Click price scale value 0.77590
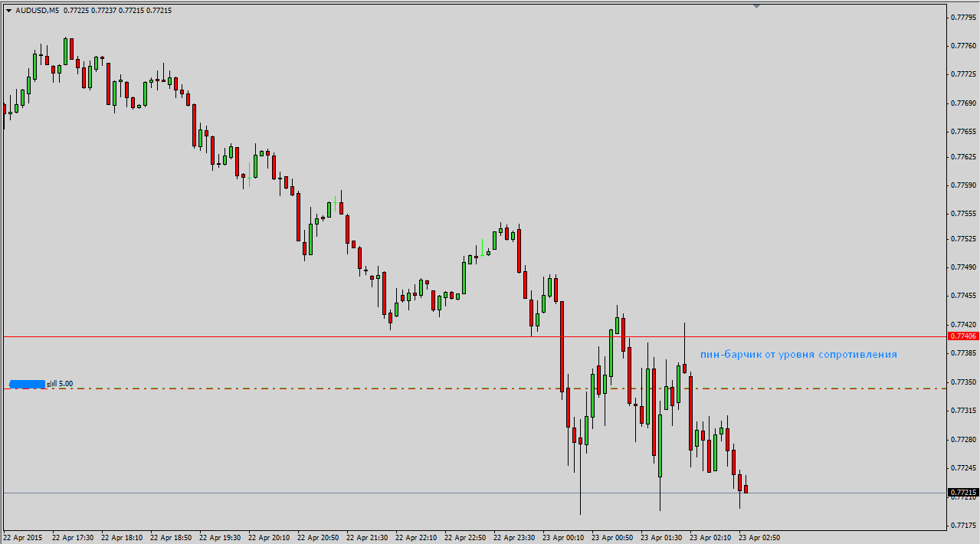This screenshot has height=544, width=980. pyautogui.click(x=963, y=185)
